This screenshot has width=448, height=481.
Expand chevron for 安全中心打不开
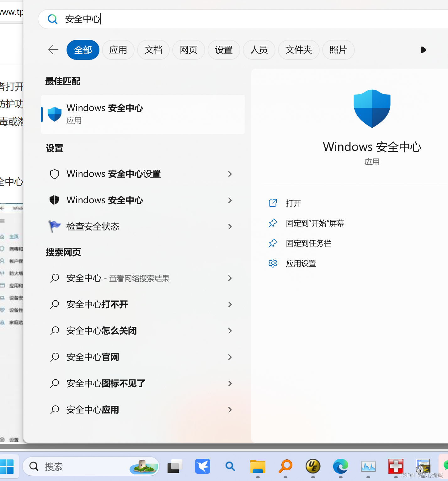(x=230, y=304)
